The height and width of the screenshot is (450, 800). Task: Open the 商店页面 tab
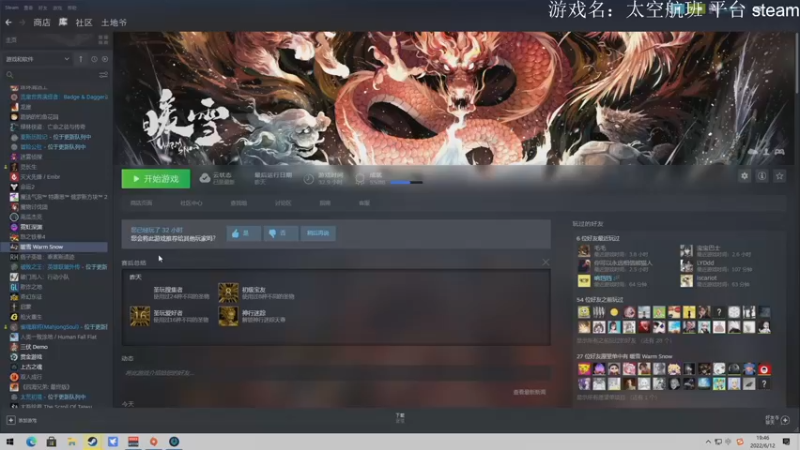(141, 203)
